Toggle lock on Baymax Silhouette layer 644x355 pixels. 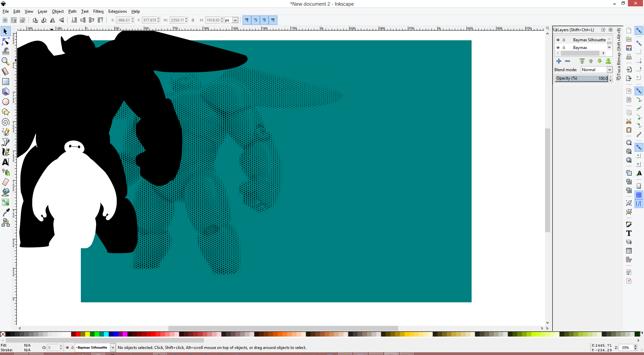coord(564,40)
